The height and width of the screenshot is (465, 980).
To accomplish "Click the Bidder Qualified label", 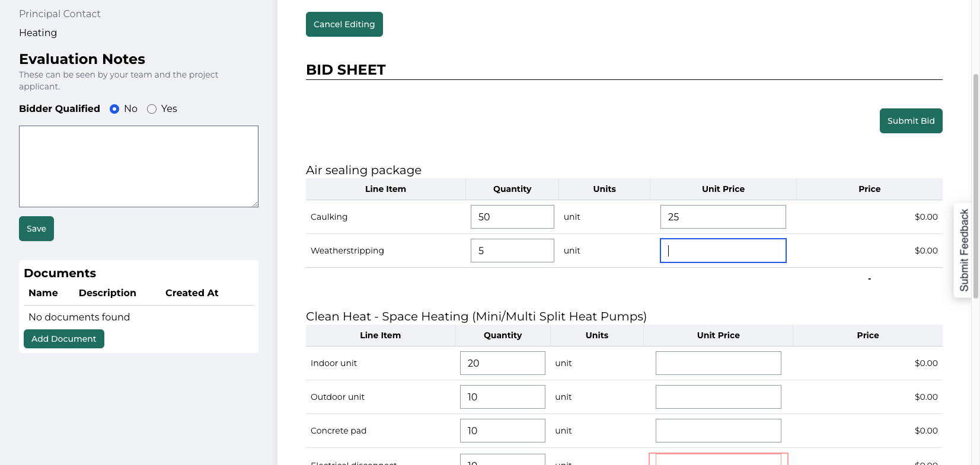I will point(59,109).
